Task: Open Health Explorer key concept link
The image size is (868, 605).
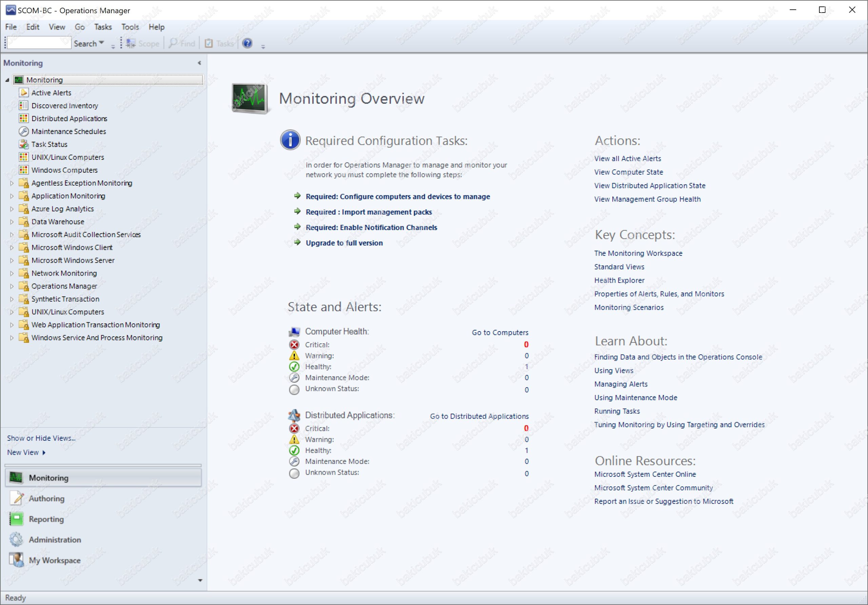Action: [619, 280]
